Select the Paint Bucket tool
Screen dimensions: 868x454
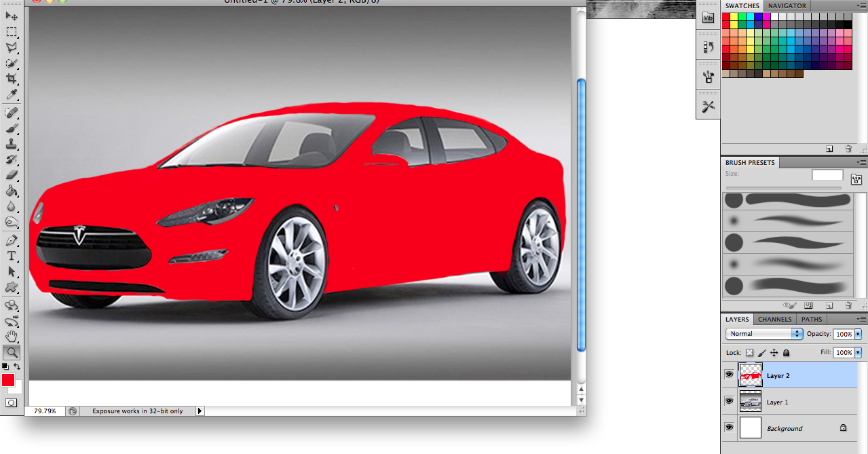(12, 191)
